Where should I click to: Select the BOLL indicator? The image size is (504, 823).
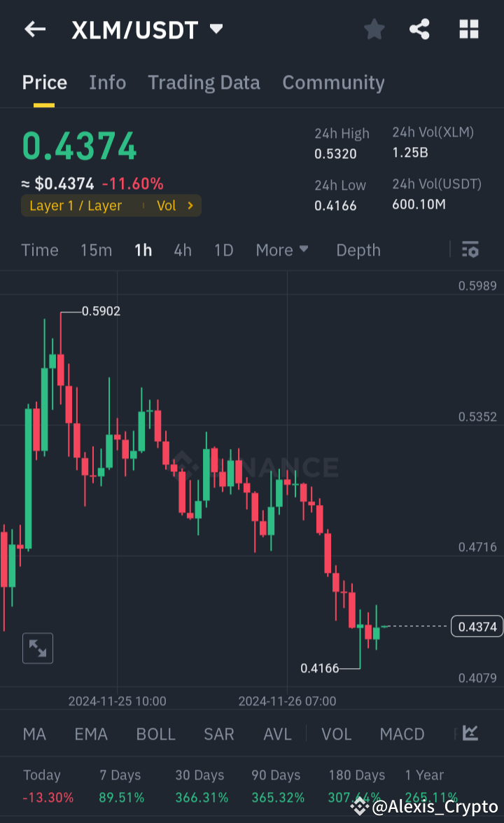[x=155, y=733]
